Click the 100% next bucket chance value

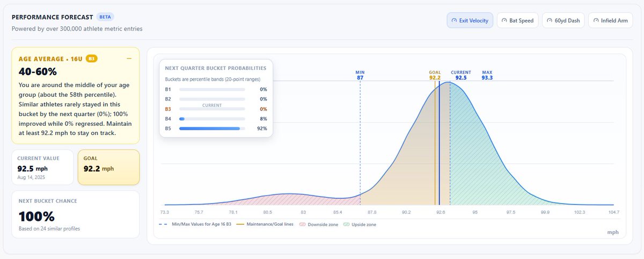[x=36, y=216]
